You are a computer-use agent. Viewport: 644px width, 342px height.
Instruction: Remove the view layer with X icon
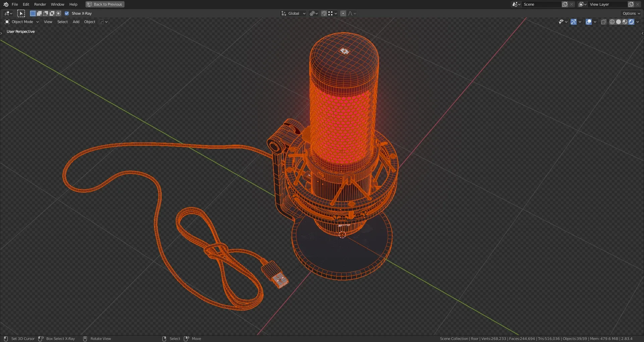tap(638, 4)
